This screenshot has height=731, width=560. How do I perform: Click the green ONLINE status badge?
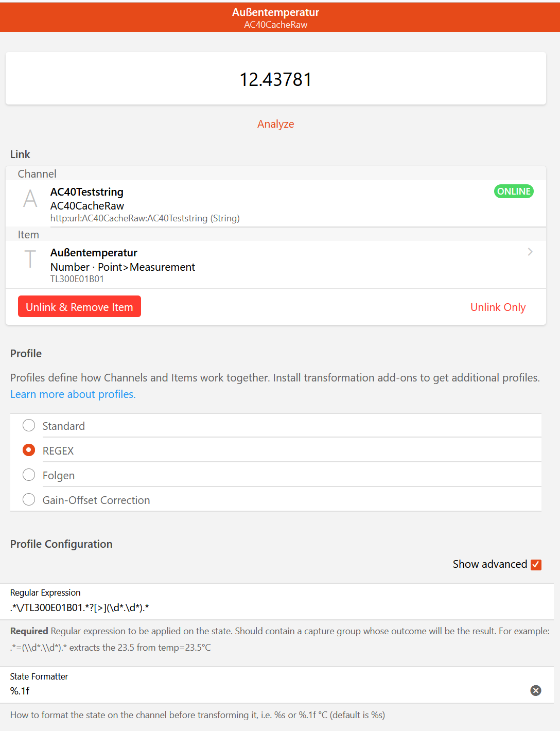pyautogui.click(x=514, y=192)
